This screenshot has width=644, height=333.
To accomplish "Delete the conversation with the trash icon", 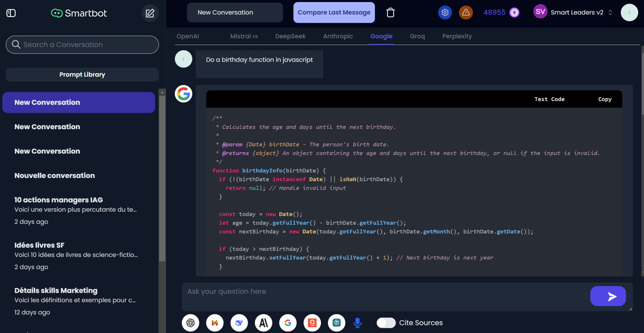I will point(390,13).
